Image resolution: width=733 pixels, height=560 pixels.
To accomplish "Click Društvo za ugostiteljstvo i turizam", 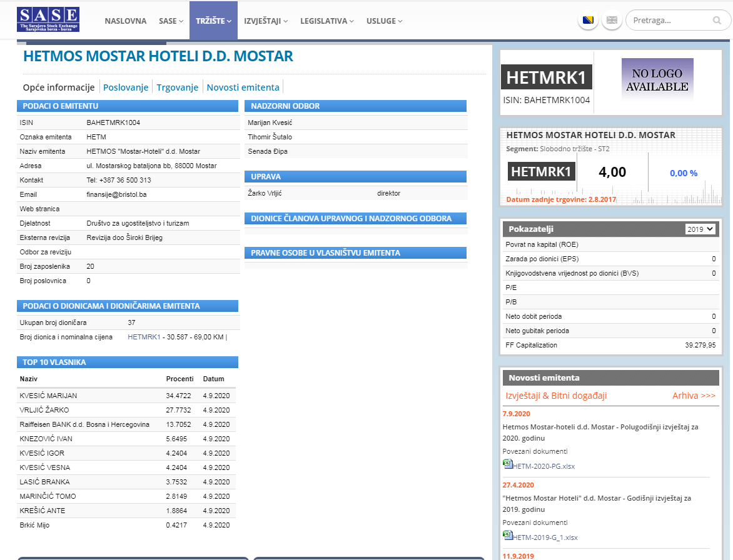I will click(x=138, y=223).
